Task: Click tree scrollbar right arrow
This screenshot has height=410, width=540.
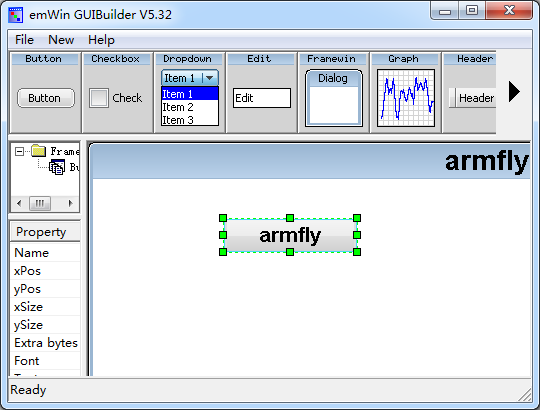Action: pos(71,203)
